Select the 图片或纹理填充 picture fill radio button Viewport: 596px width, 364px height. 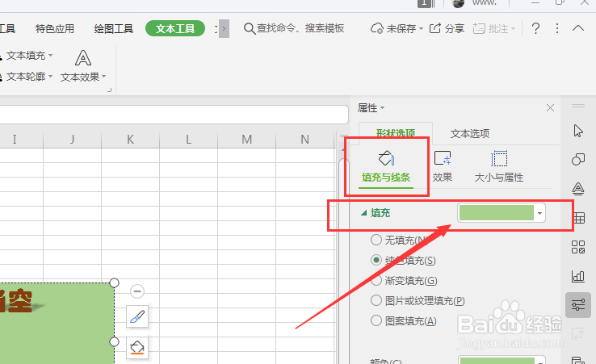click(x=376, y=300)
